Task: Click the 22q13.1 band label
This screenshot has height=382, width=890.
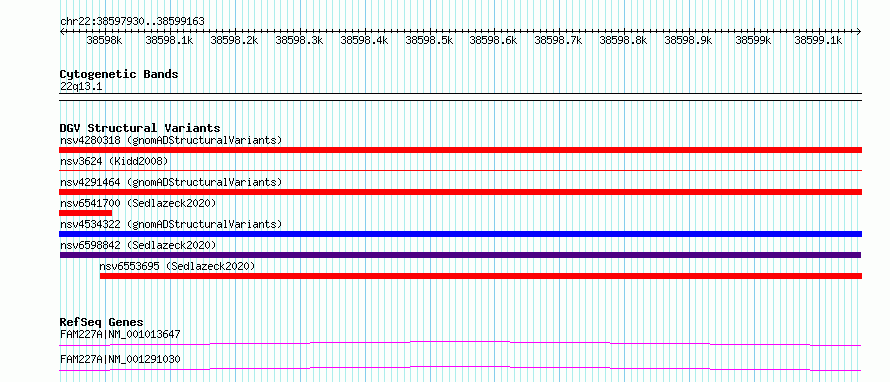Action: pyautogui.click(x=81, y=87)
